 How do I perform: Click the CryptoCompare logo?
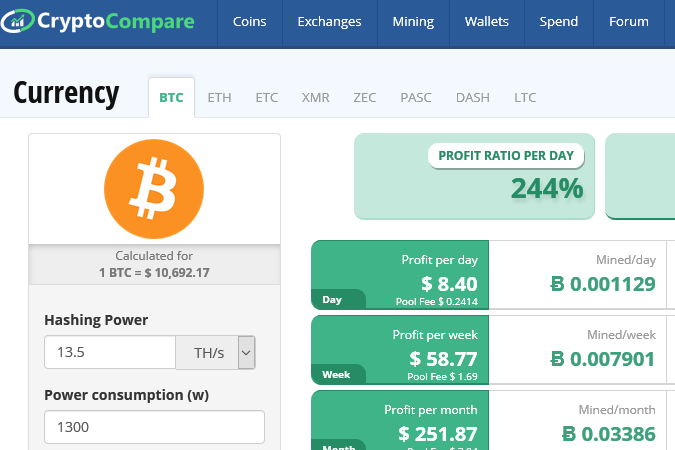(103, 21)
